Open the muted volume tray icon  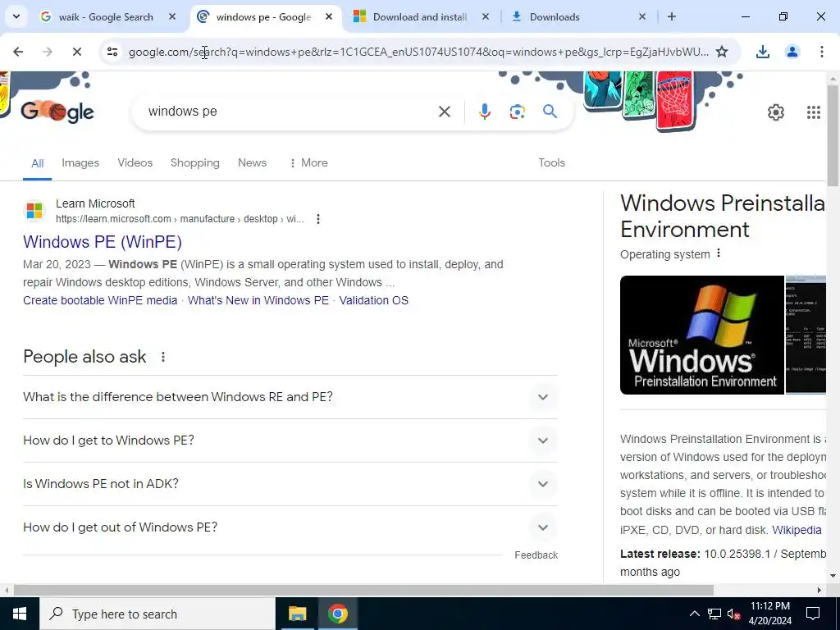733,614
